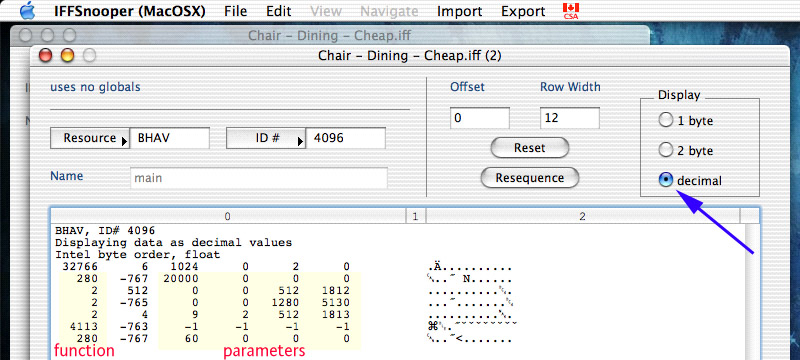Click the 'uses no globals' text
The width and height of the screenshot is (800, 360).
coord(95,87)
